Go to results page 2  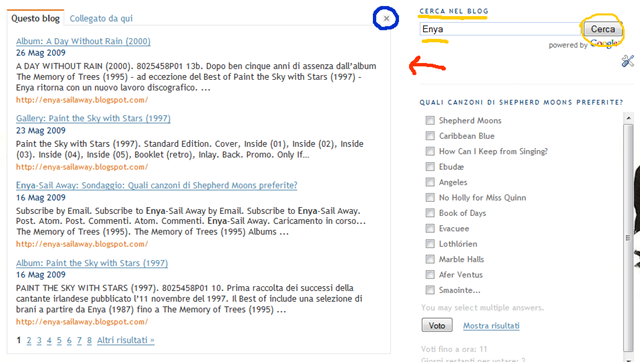(x=29, y=340)
